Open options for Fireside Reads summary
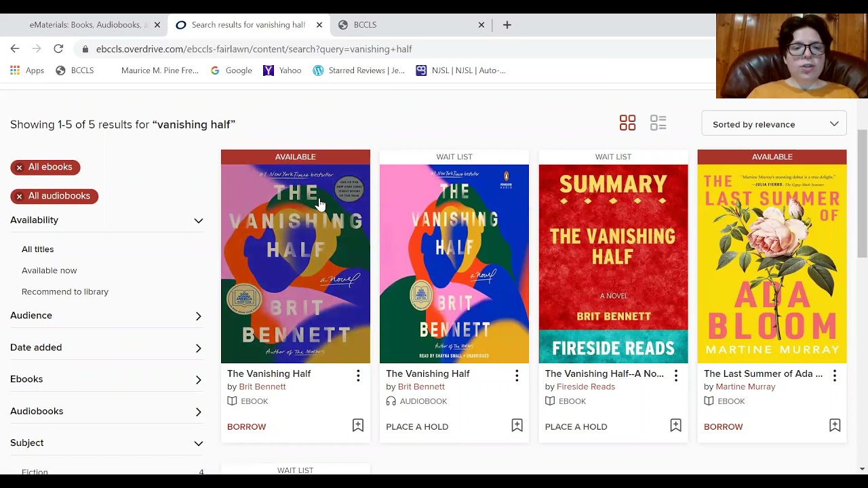 675,375
